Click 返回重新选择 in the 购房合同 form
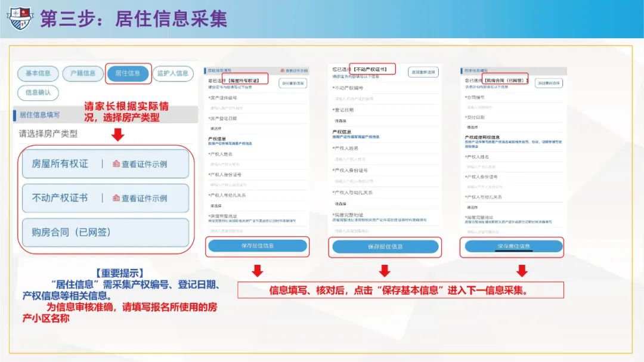This screenshot has width=644, height=362. [x=549, y=83]
